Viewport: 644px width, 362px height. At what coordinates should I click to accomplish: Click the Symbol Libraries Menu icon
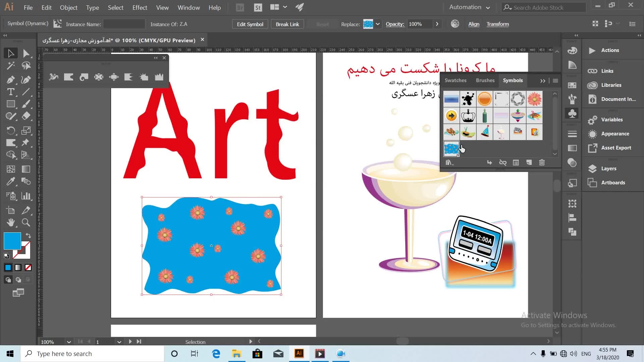coord(449,163)
